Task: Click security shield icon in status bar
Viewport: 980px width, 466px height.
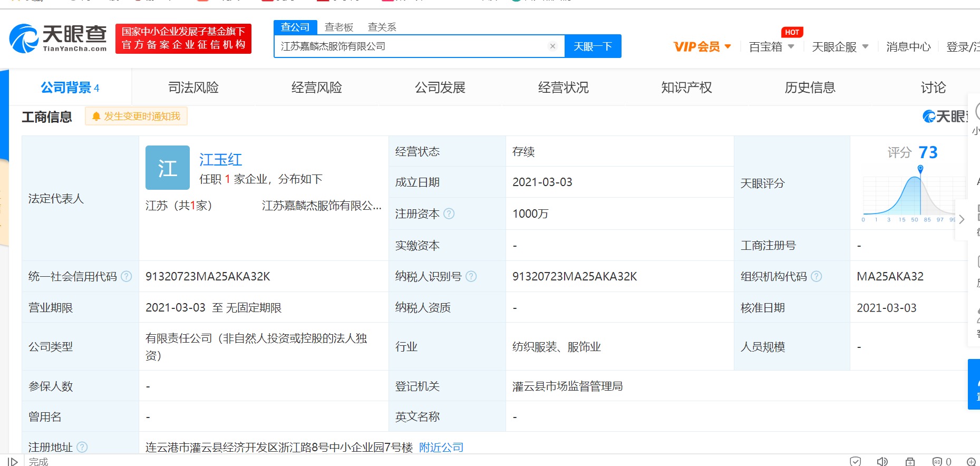Action: coord(856,461)
